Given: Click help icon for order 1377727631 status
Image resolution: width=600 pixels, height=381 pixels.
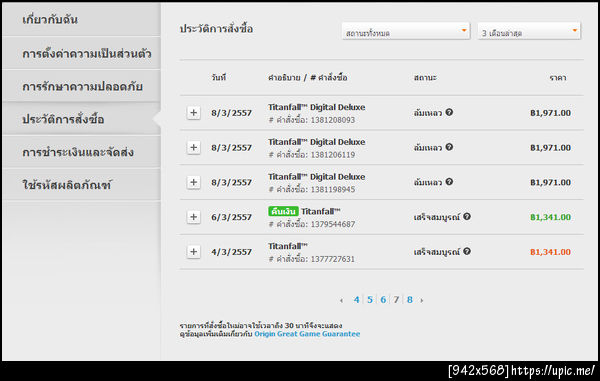Looking at the screenshot, I should coord(467,251).
